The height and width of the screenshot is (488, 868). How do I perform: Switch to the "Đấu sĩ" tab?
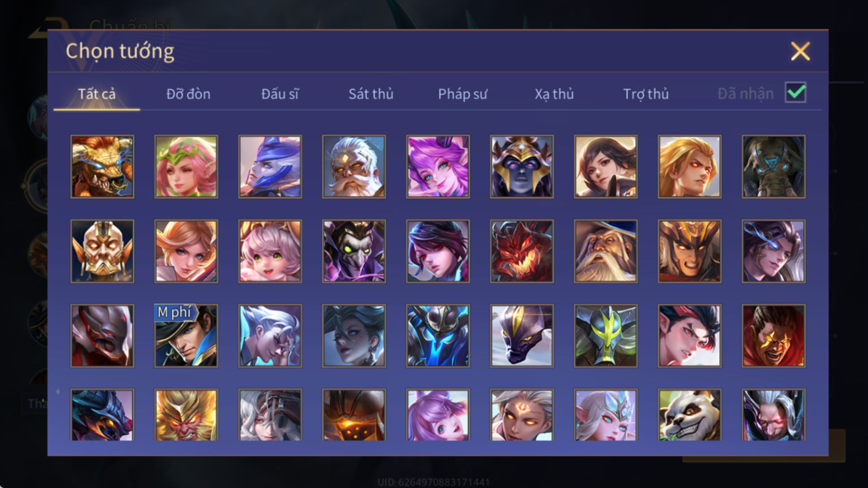[280, 94]
